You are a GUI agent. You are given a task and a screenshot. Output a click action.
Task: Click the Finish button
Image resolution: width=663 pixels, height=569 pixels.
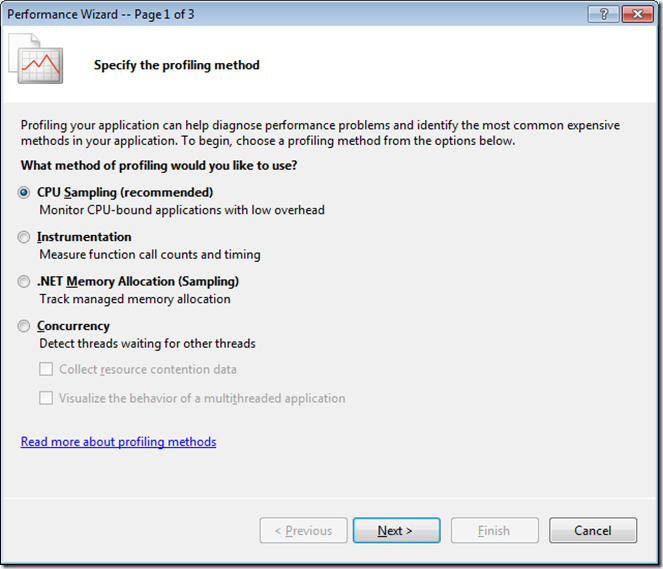coord(494,531)
